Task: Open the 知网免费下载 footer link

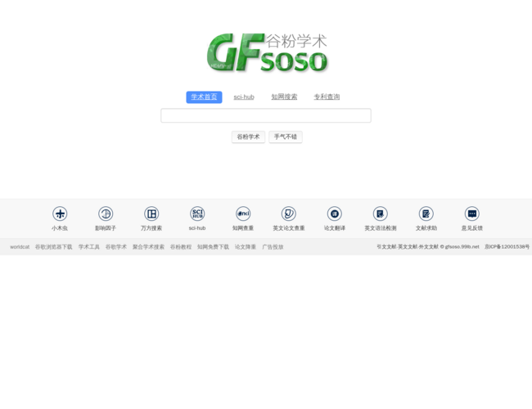Action: (x=213, y=247)
